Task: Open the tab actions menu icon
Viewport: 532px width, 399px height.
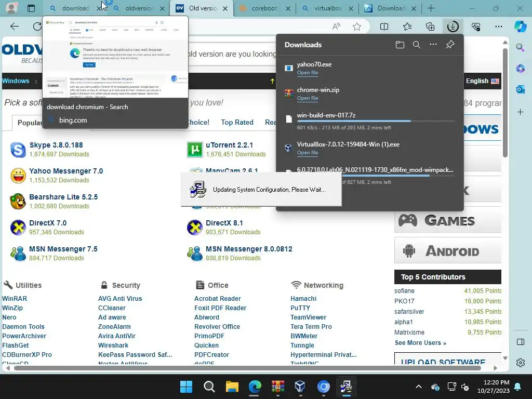Action: (x=31, y=8)
